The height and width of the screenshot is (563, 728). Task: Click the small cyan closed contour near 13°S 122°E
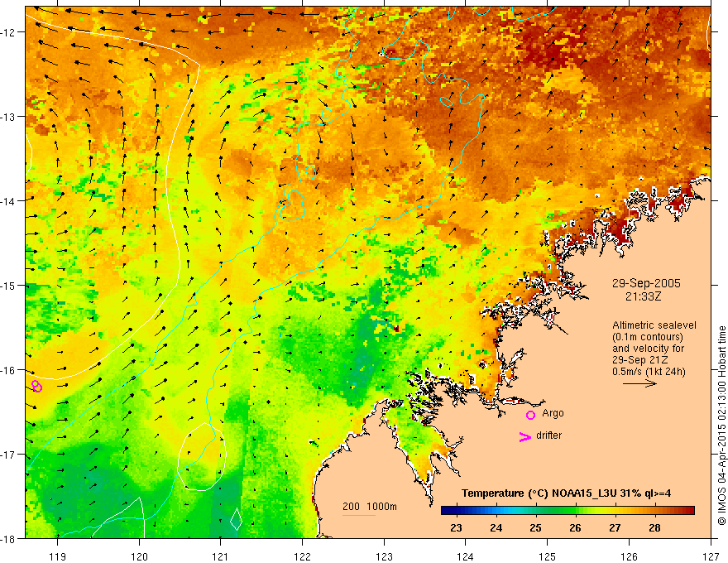[327, 113]
